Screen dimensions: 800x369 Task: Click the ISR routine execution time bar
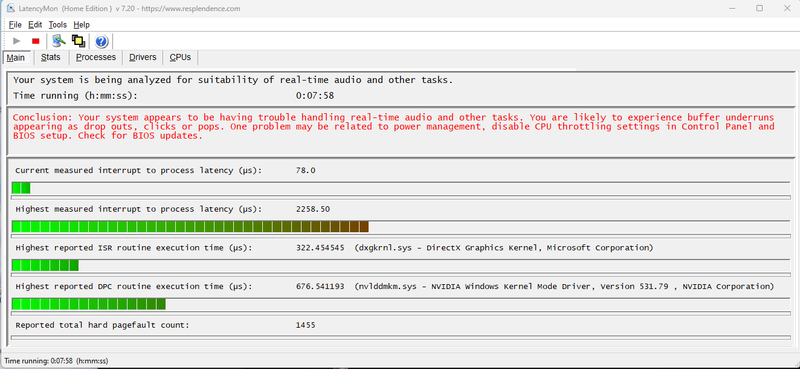click(x=401, y=265)
